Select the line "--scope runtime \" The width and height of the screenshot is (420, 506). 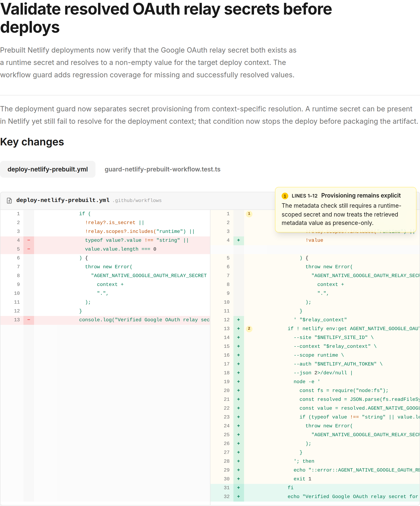pos(315,355)
